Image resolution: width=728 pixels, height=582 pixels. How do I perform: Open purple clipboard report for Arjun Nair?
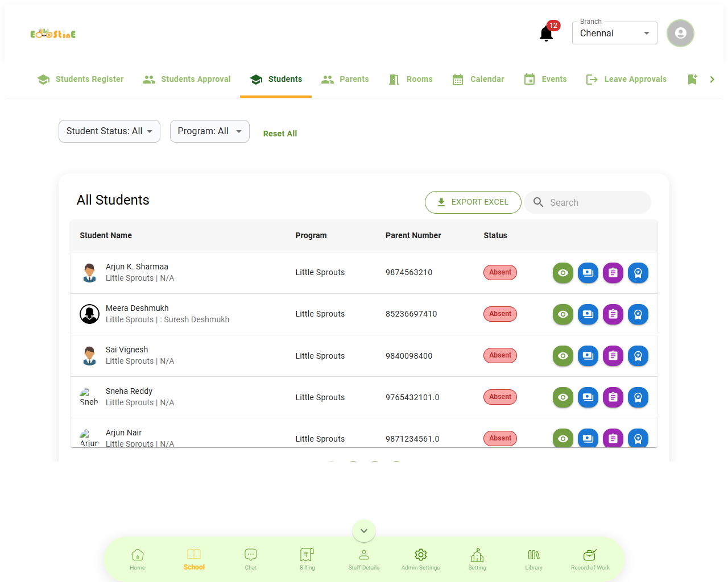[613, 438]
